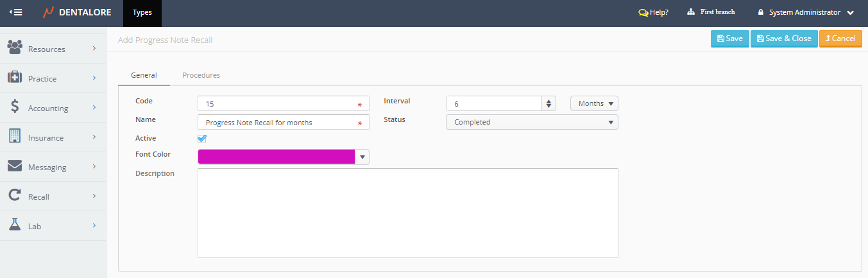Open Insurance using the building icon
The width and height of the screenshot is (868, 278).
pyautogui.click(x=15, y=137)
